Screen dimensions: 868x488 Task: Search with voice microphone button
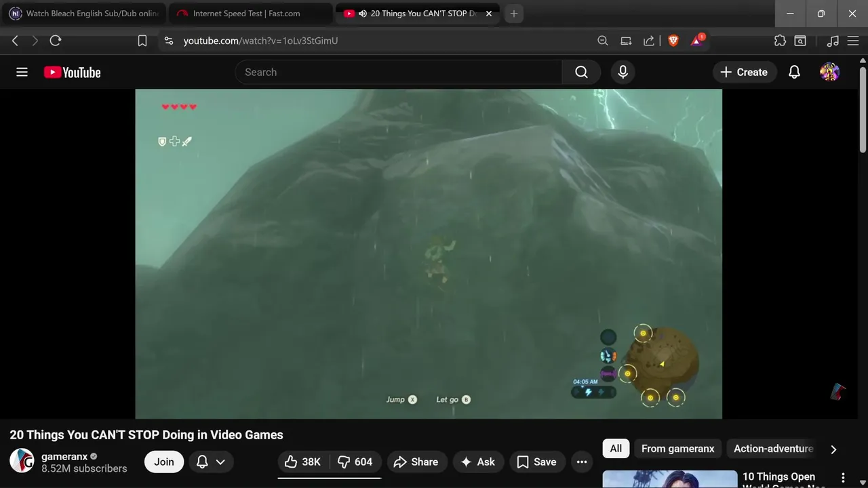point(623,72)
